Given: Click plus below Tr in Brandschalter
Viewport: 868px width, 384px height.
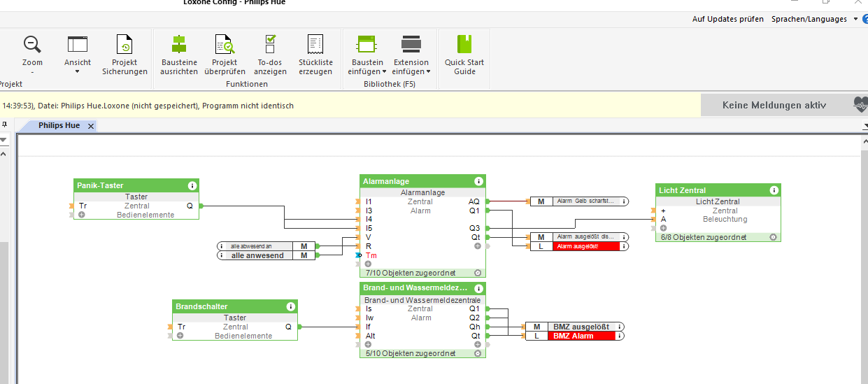Looking at the screenshot, I should (x=180, y=336).
